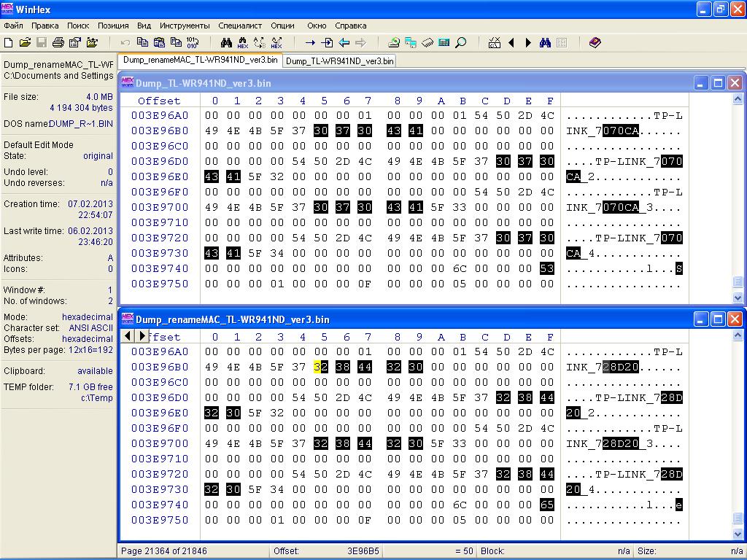Click the purple Help book icon
The image size is (747, 560).
pyautogui.click(x=595, y=43)
